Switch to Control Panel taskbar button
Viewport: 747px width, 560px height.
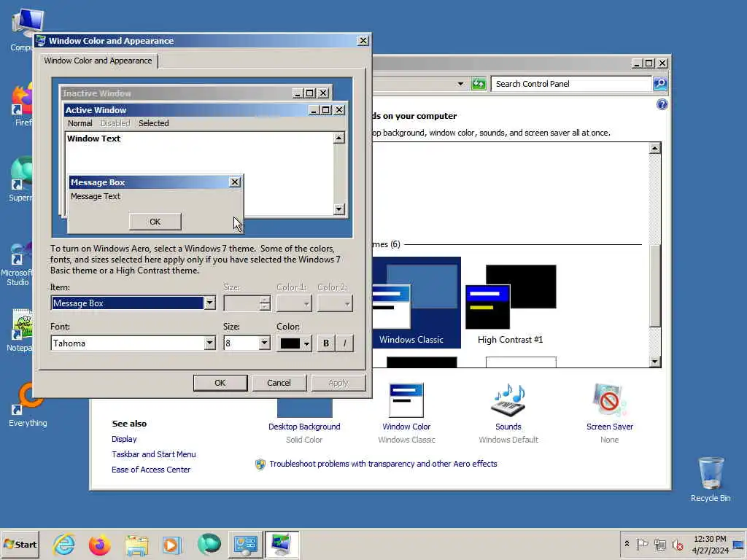tap(245, 544)
